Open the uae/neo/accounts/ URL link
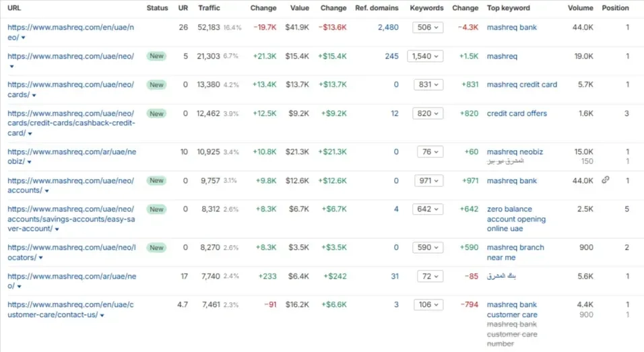 coord(71,186)
